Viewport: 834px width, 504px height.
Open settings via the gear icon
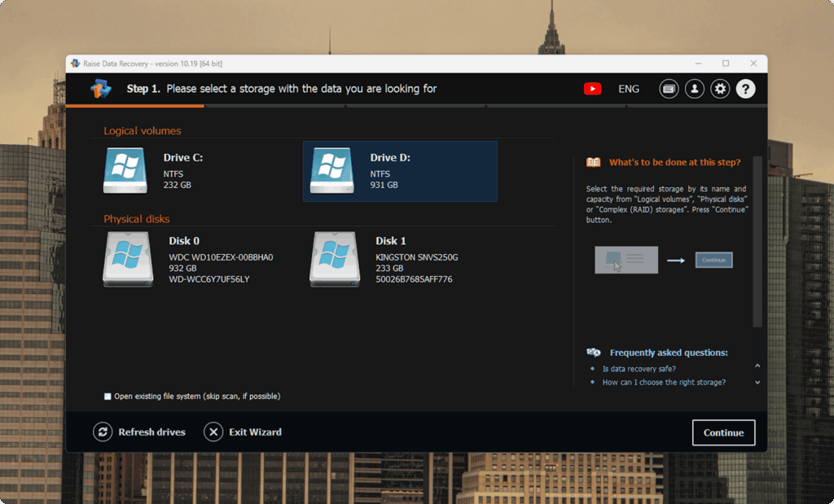click(x=720, y=89)
